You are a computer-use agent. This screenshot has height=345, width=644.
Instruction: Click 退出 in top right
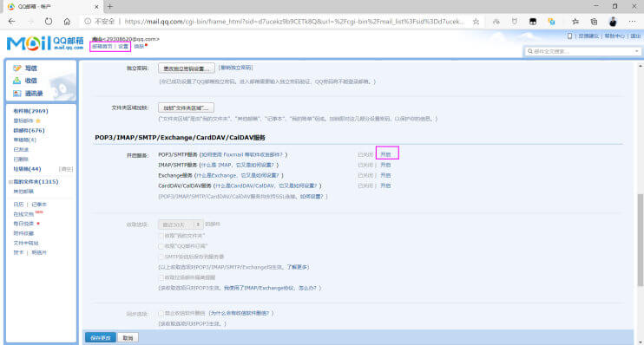coord(635,36)
